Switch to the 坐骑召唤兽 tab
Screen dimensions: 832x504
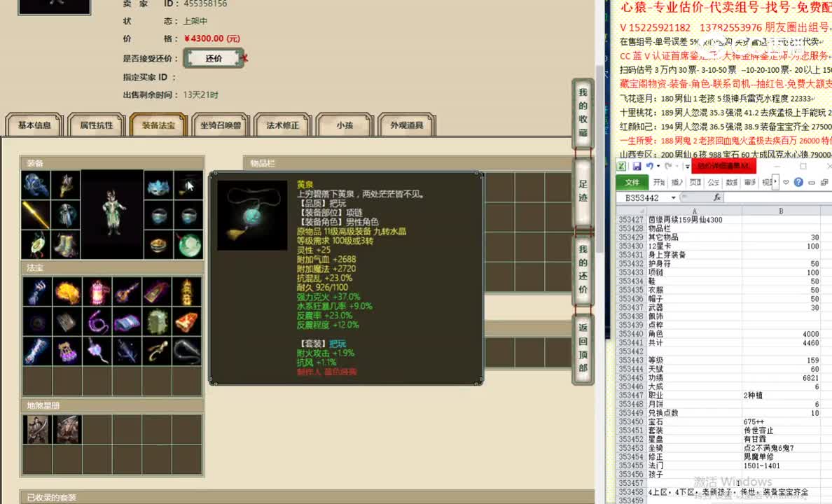point(219,126)
